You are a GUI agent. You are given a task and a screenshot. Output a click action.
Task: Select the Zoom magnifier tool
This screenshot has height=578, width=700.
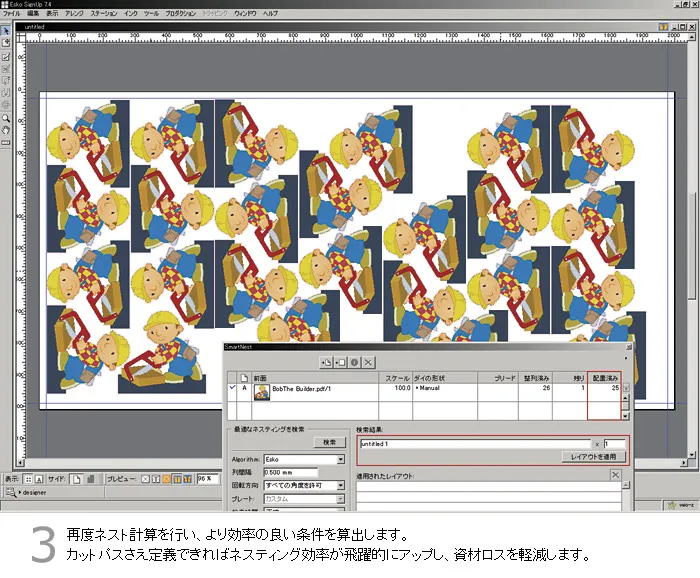pos(6,118)
